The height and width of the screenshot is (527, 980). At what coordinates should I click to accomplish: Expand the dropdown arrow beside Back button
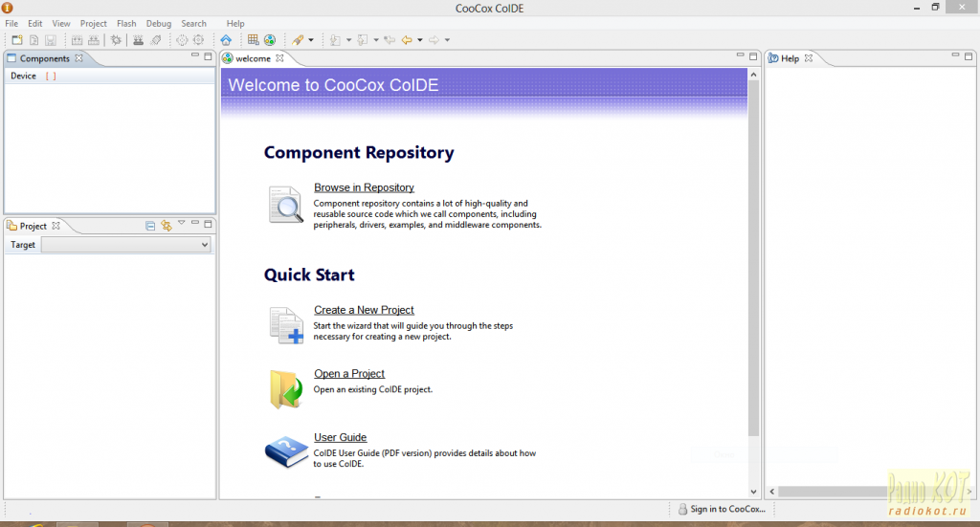(420, 40)
